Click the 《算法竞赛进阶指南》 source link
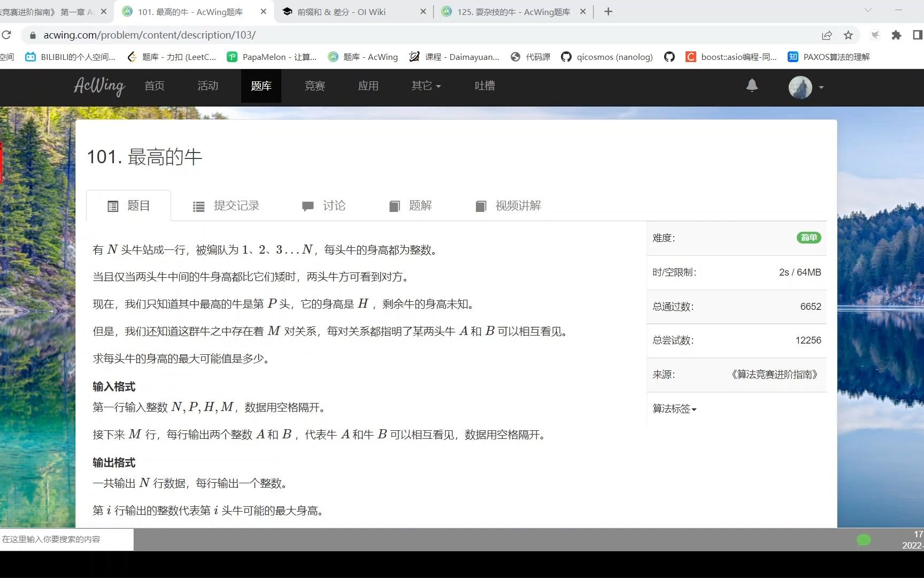 (x=774, y=375)
